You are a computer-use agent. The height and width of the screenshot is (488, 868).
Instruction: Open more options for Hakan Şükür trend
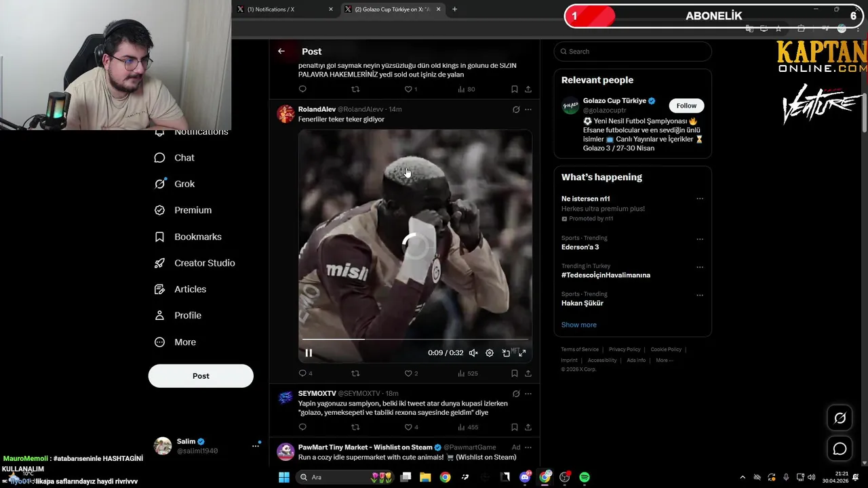pos(700,295)
